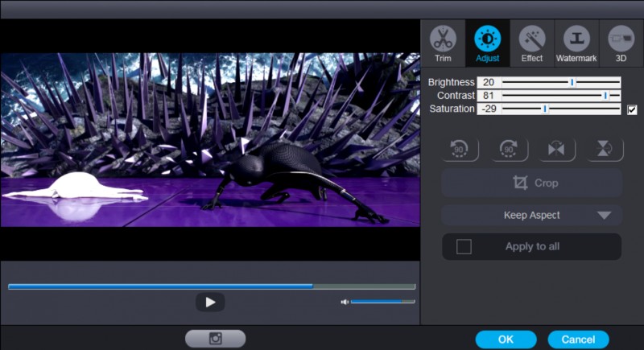Open the Effect magic wand tool
The width and height of the screenshot is (644, 350).
click(x=532, y=43)
